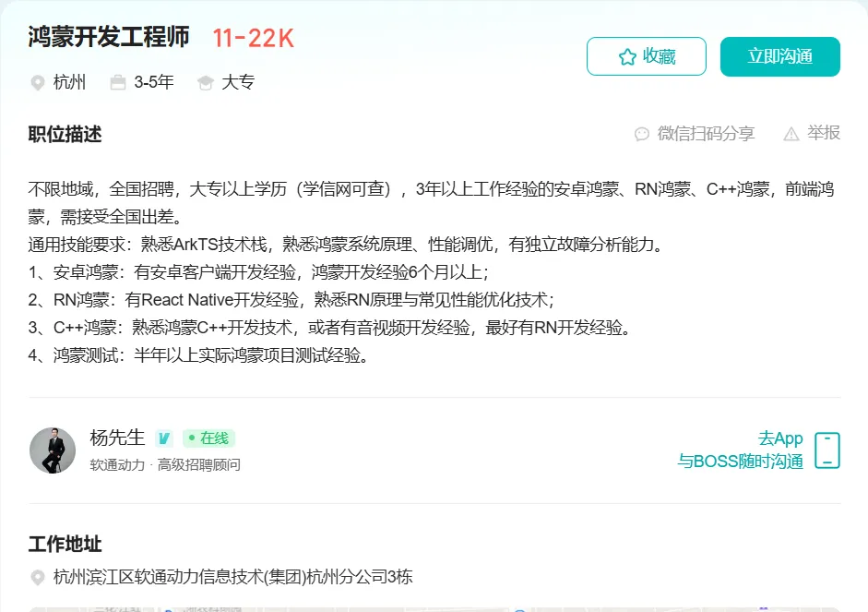Click the warning triangle report icon
This screenshot has width=868, height=612.
pyautogui.click(x=791, y=134)
